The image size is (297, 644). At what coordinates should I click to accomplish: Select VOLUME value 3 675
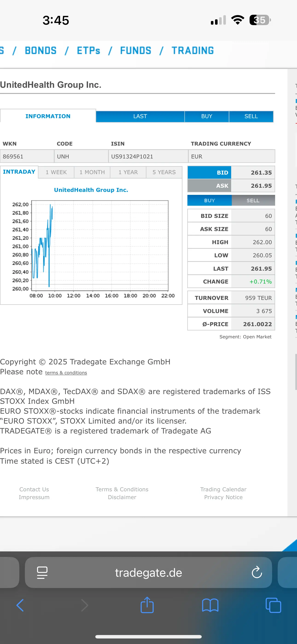click(x=264, y=311)
